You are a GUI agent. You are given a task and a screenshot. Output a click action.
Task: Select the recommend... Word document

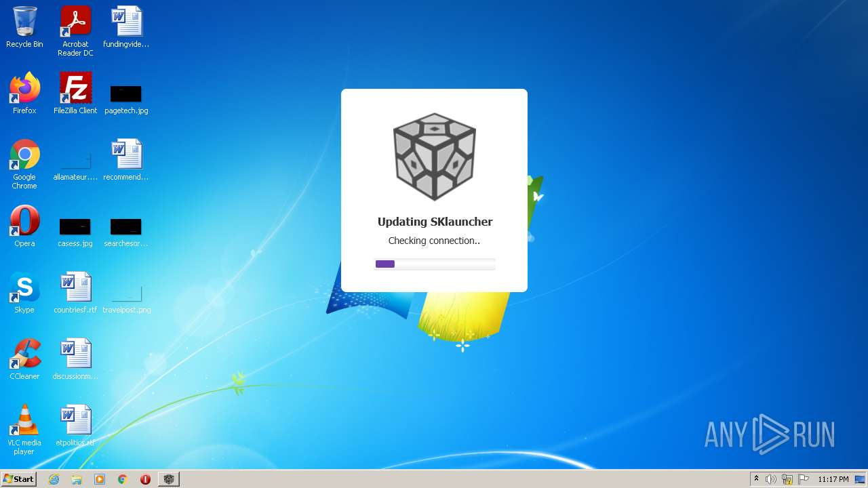point(126,160)
